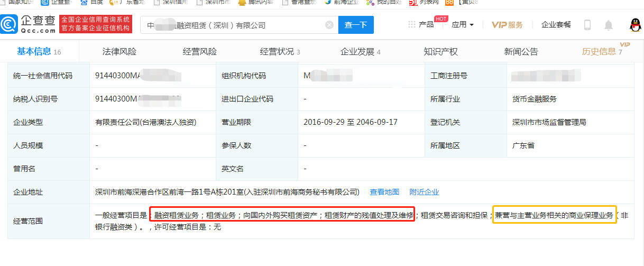Select the 工商注册号 label cell

466,76
